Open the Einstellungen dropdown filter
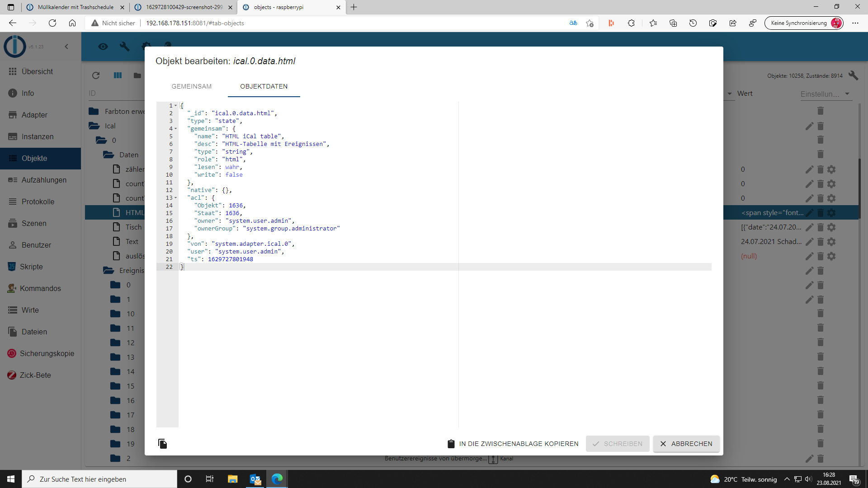Viewport: 868px width, 488px height. click(825, 94)
